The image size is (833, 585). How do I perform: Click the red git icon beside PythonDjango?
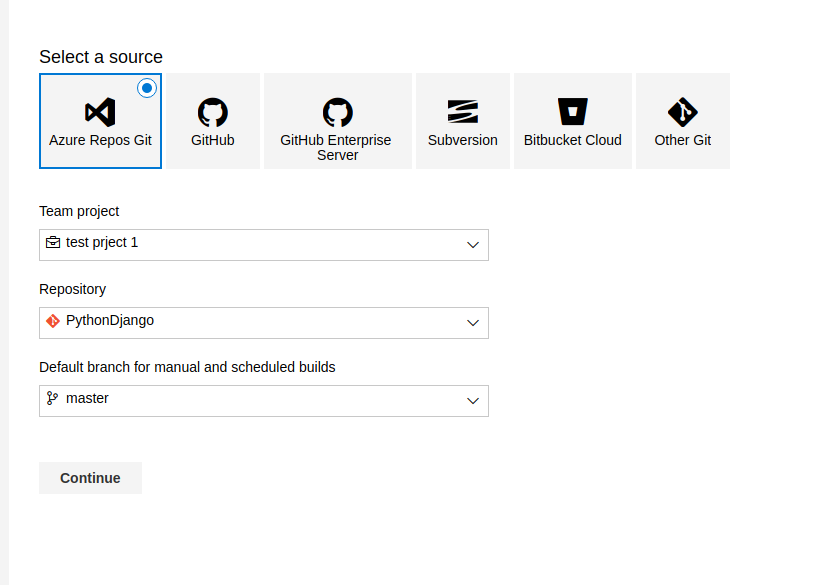tap(53, 321)
